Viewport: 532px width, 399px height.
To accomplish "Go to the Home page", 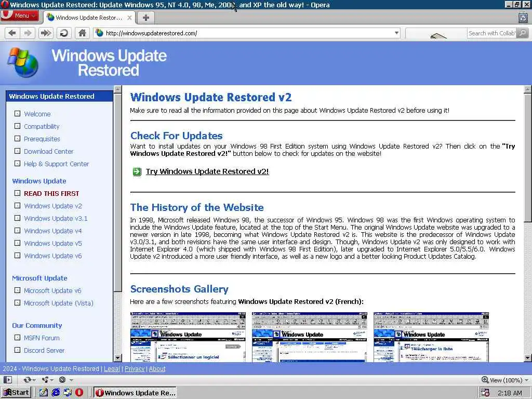I will 82,33.
